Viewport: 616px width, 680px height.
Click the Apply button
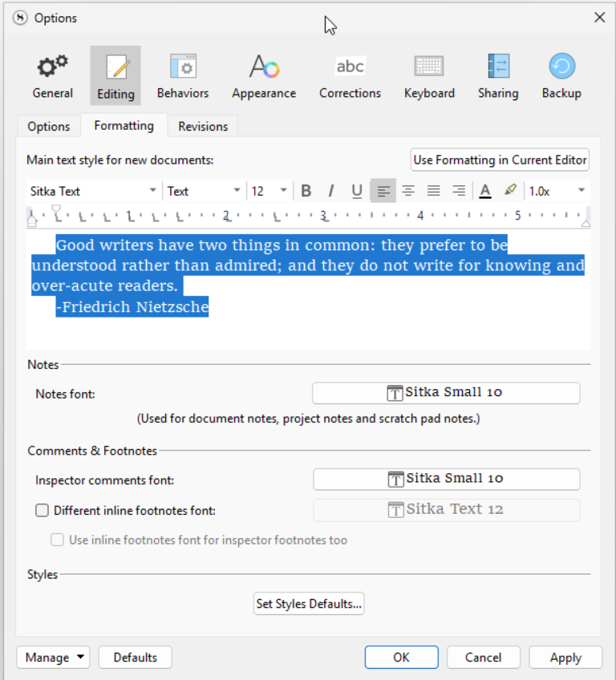point(565,658)
